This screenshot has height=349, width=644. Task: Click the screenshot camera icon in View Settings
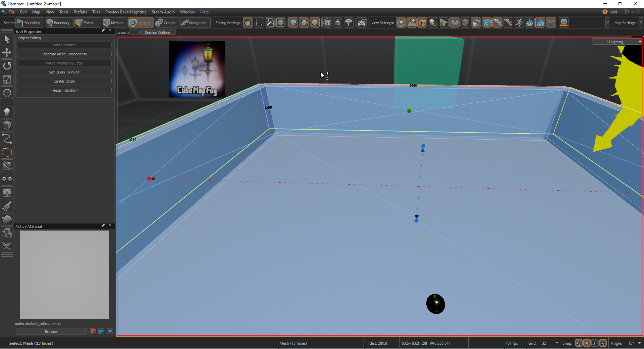click(564, 22)
